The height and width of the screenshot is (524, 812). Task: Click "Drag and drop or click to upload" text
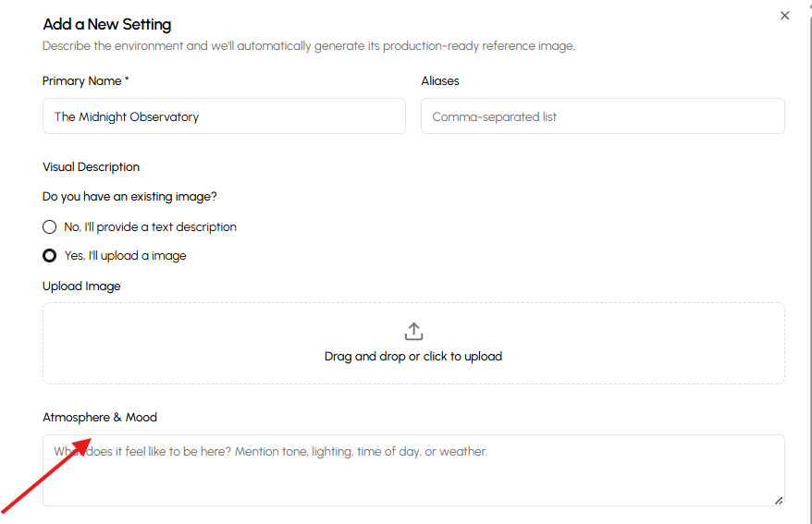(413, 357)
